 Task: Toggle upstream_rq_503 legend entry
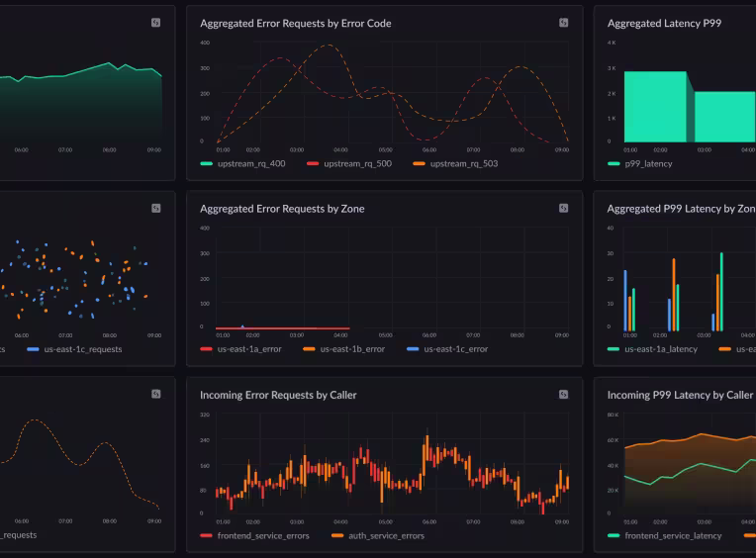click(x=463, y=163)
